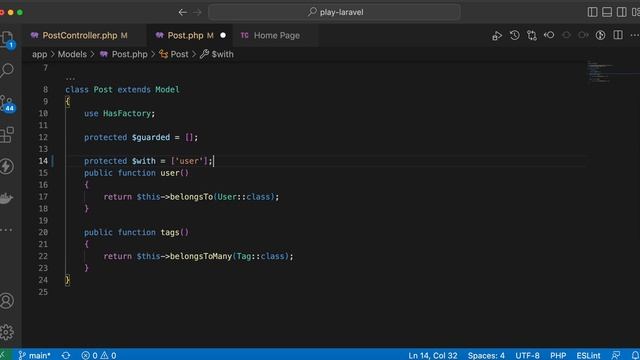The height and width of the screenshot is (360, 640).
Task: Open Problems via errors and warnings count
Action: pyautogui.click(x=98, y=356)
